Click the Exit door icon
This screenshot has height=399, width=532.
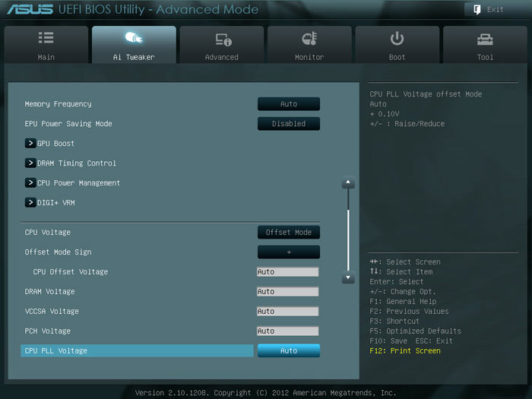477,9
